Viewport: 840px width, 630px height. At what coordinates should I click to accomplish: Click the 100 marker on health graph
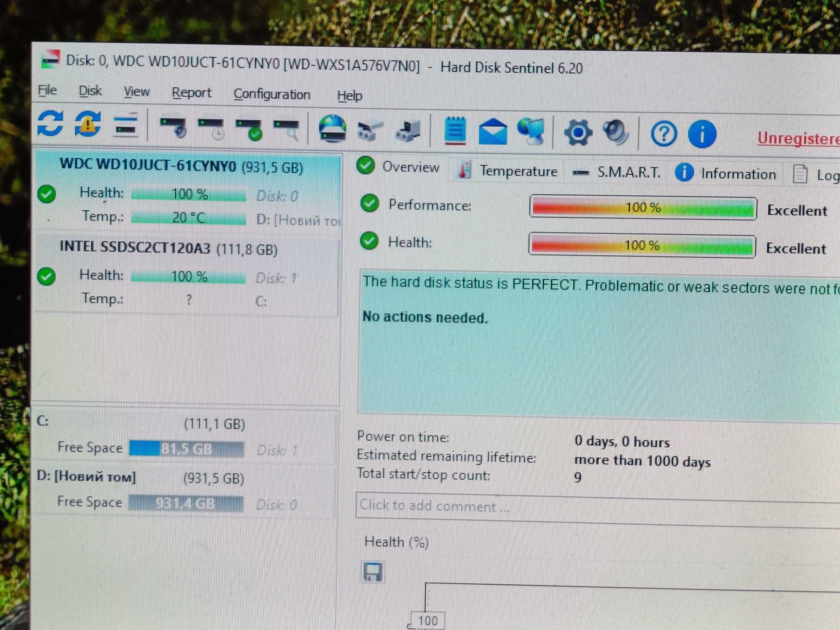[427, 621]
